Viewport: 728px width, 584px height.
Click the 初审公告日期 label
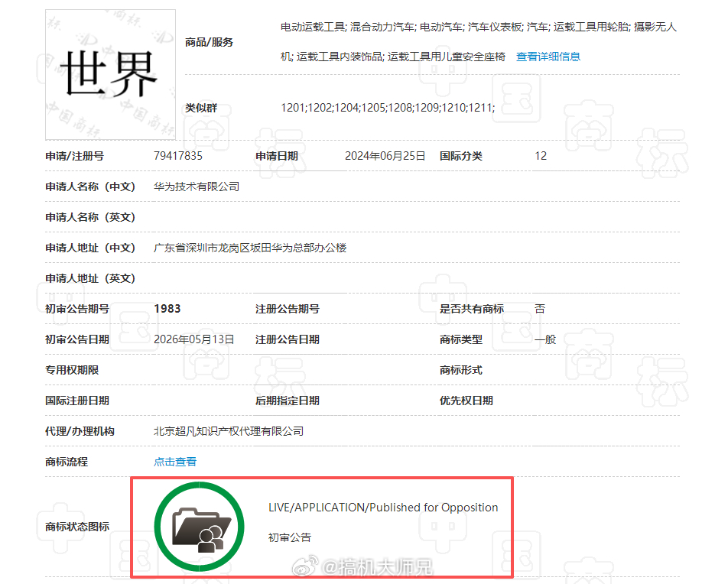pyautogui.click(x=77, y=339)
